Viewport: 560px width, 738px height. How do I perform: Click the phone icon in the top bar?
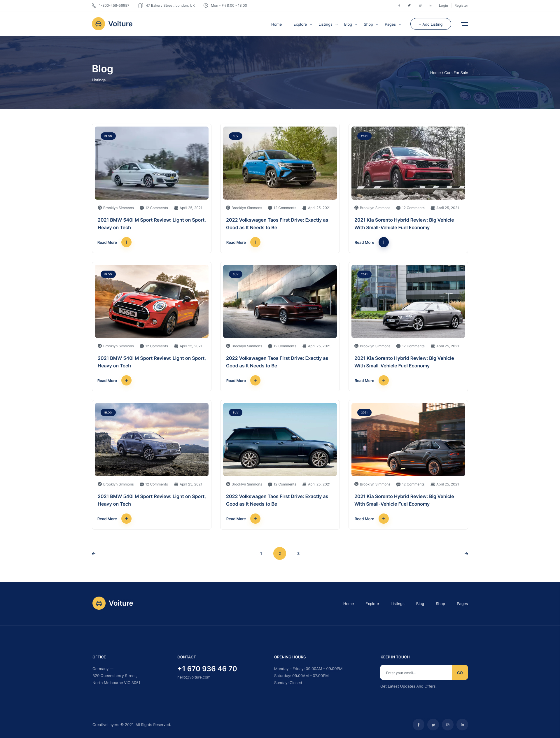94,5
